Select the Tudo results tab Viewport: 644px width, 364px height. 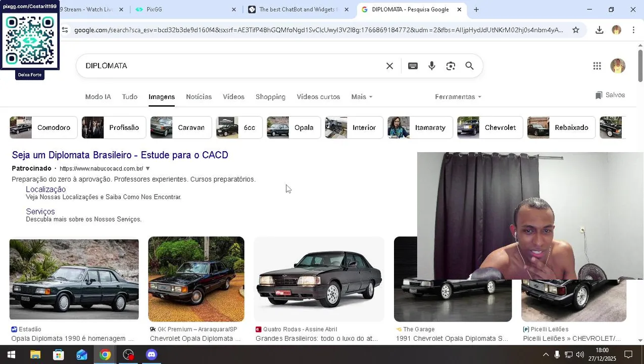point(129,97)
